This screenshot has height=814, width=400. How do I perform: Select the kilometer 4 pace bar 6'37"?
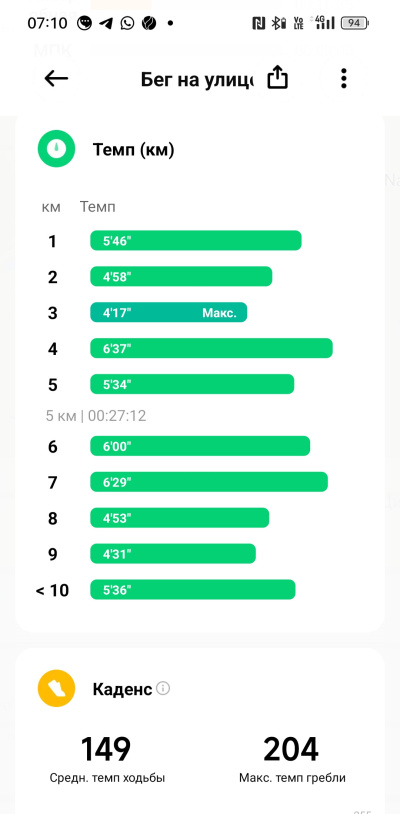pos(211,348)
